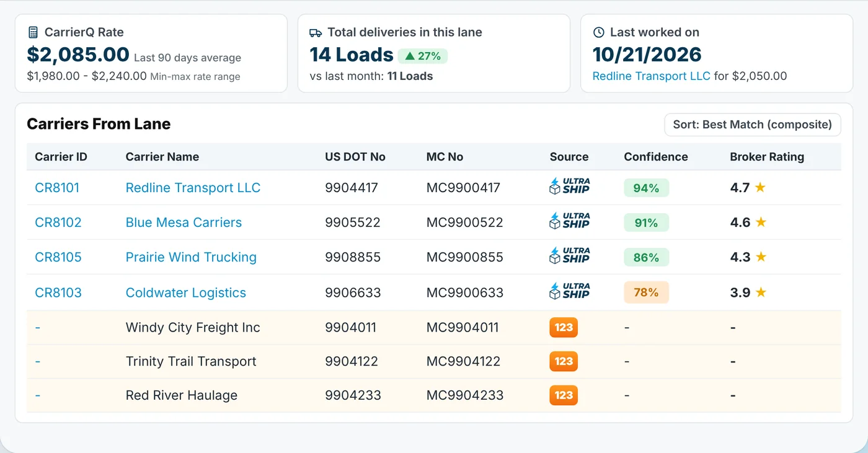Click MC number MC9900417
The image size is (868, 453).
[x=463, y=188]
